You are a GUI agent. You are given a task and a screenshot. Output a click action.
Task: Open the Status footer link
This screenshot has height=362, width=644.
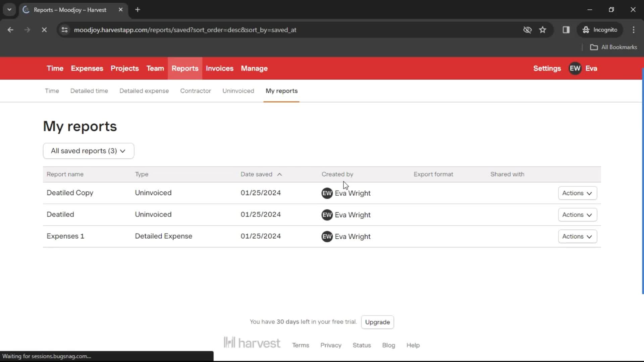pyautogui.click(x=362, y=345)
